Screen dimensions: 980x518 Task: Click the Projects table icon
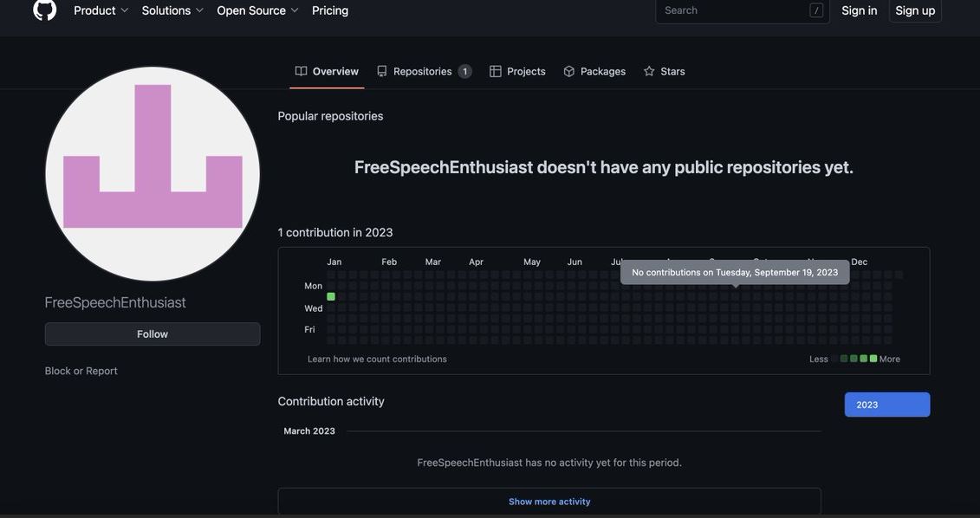point(496,71)
